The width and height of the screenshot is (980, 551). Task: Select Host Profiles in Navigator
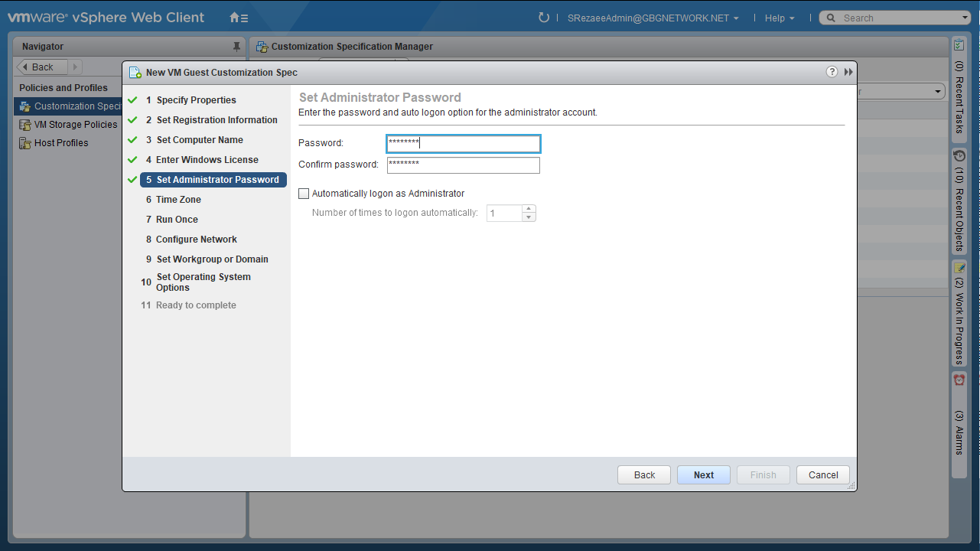coord(60,143)
